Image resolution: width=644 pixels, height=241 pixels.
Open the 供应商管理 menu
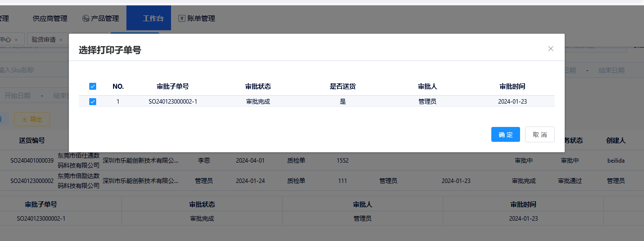pyautogui.click(x=50, y=18)
